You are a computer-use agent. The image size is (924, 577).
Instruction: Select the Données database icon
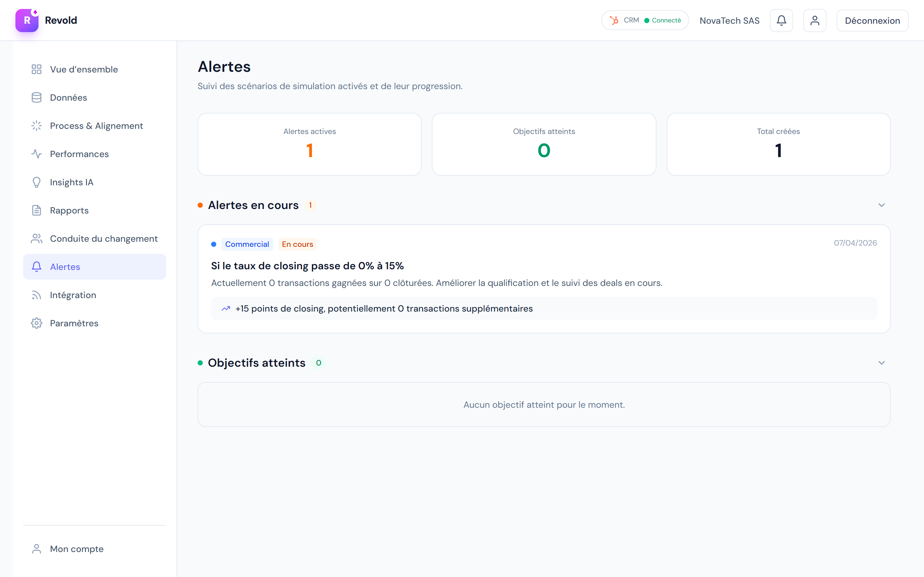(x=36, y=98)
